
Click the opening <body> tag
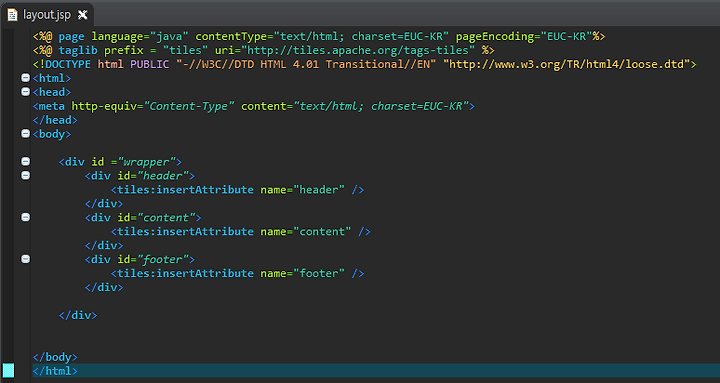52,134
